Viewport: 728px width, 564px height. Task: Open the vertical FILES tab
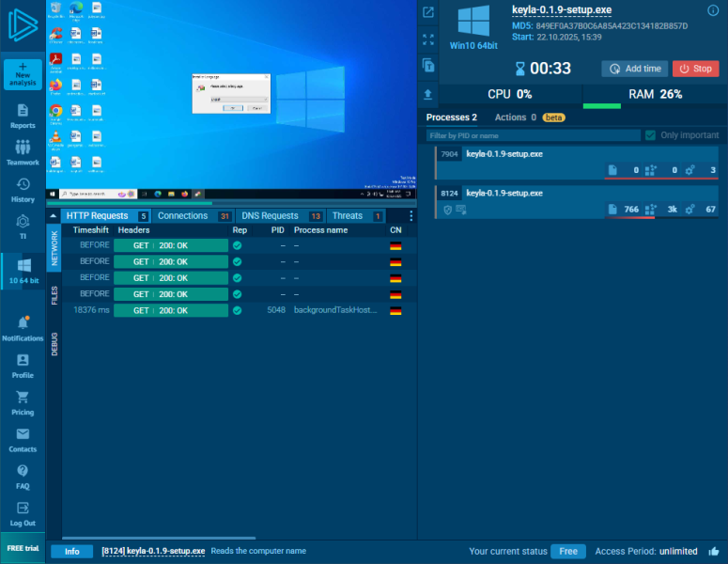point(54,295)
